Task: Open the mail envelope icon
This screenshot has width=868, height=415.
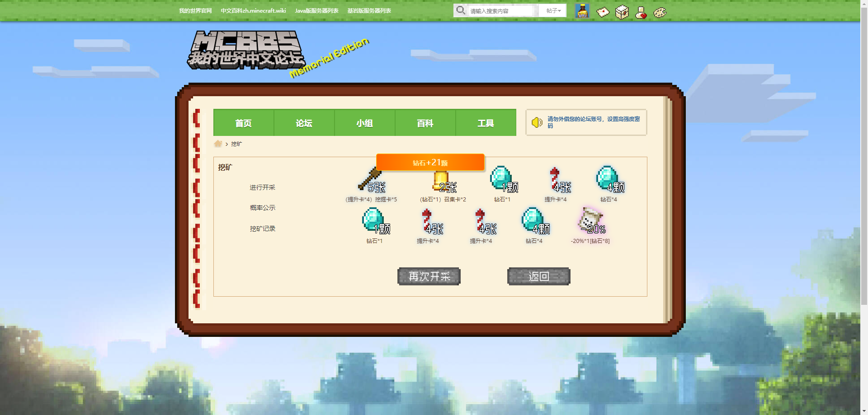Action: point(603,12)
